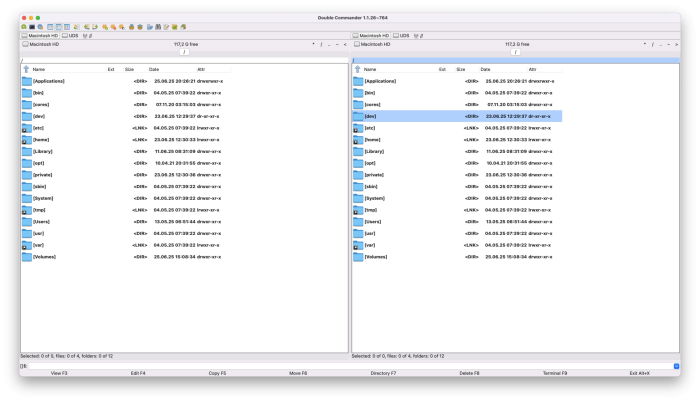Toggle Flat view toolbar icon
Viewport: 700px width, 402px height.
click(x=77, y=27)
